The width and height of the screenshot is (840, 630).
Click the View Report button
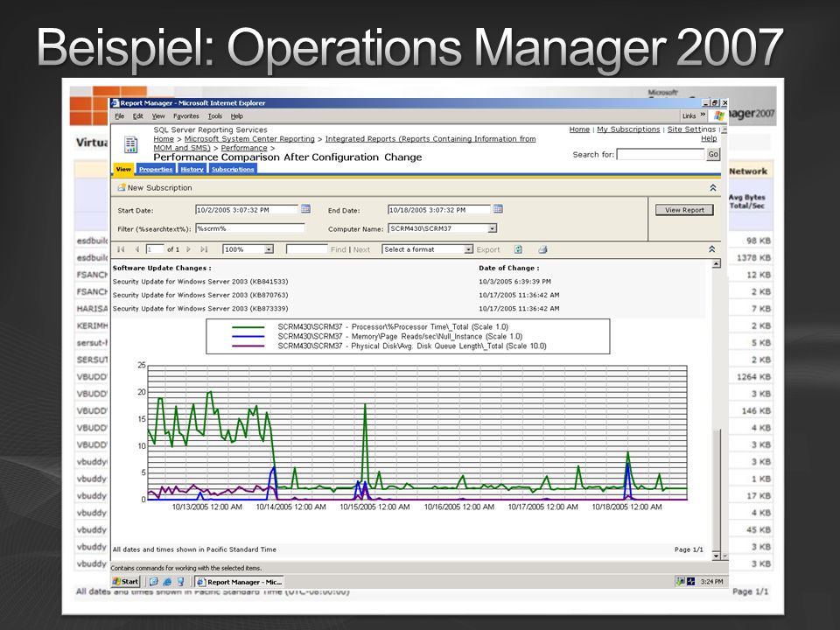tap(684, 210)
